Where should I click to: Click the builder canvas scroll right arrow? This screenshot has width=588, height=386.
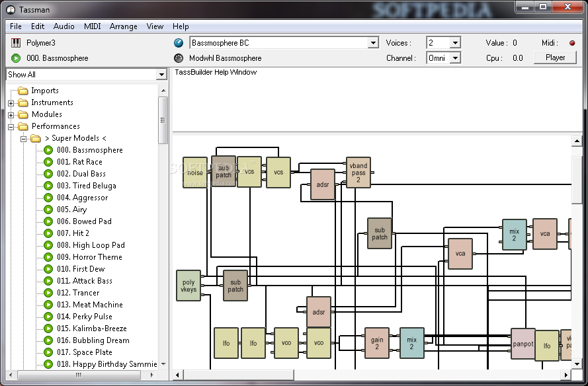pos(566,375)
